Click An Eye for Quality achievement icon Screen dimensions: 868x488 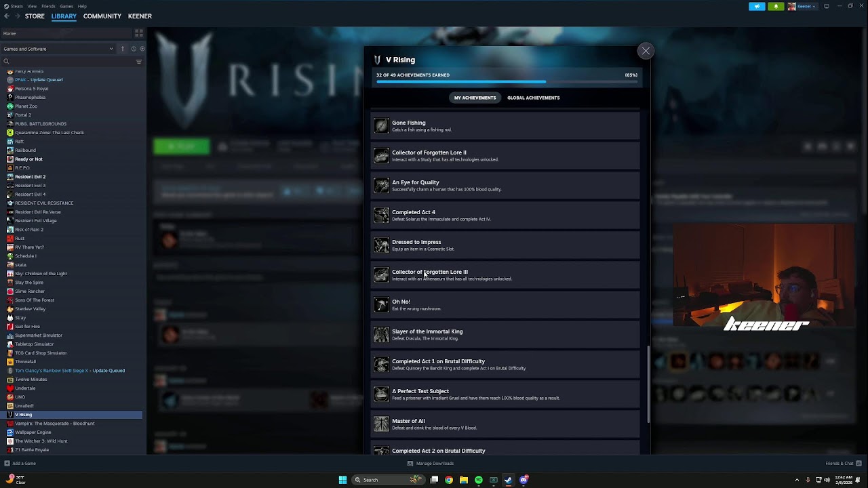click(382, 185)
